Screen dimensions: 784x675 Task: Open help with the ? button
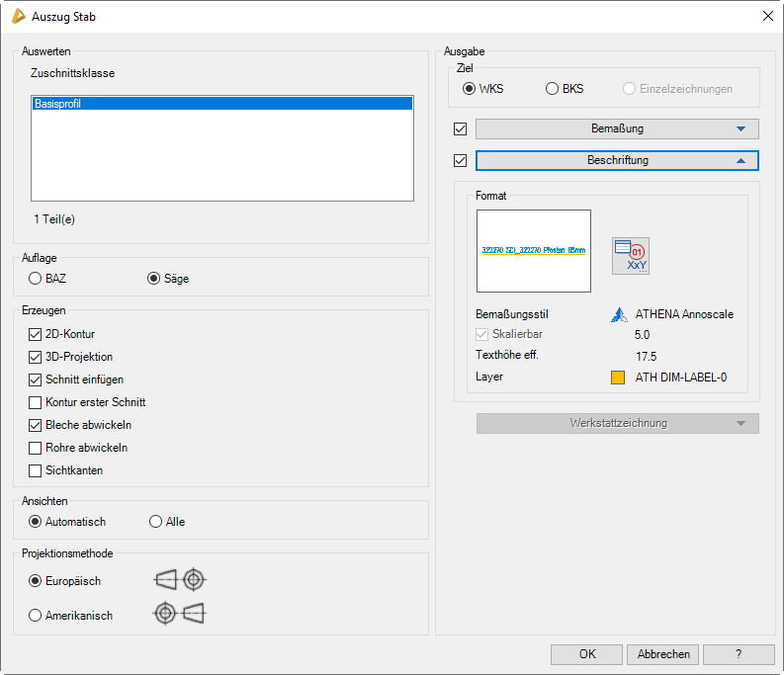739,654
